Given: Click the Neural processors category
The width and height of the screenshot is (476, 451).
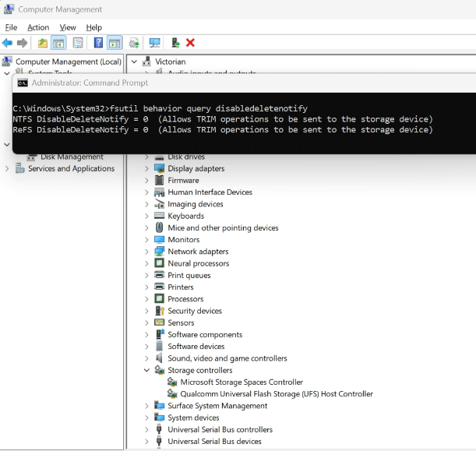Looking at the screenshot, I should pyautogui.click(x=200, y=263).
